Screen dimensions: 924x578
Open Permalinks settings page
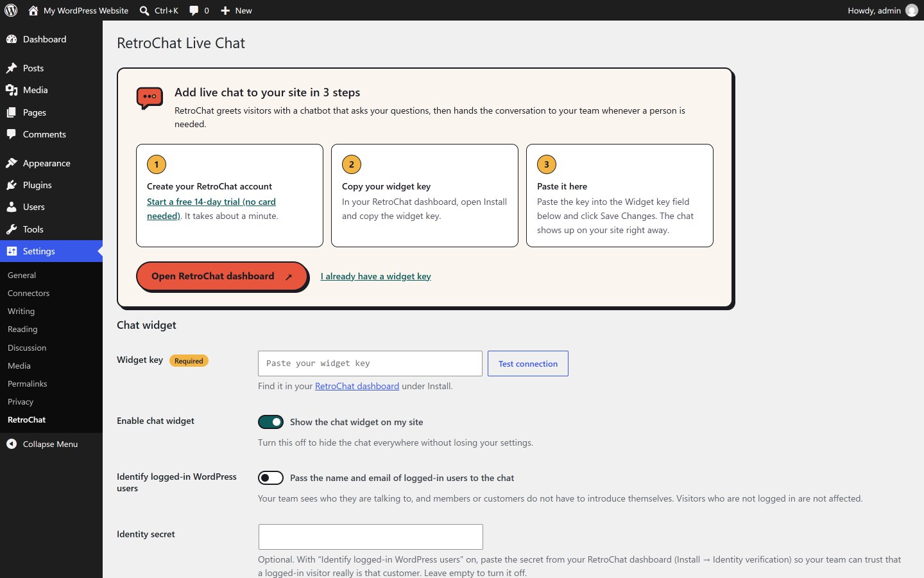click(28, 383)
